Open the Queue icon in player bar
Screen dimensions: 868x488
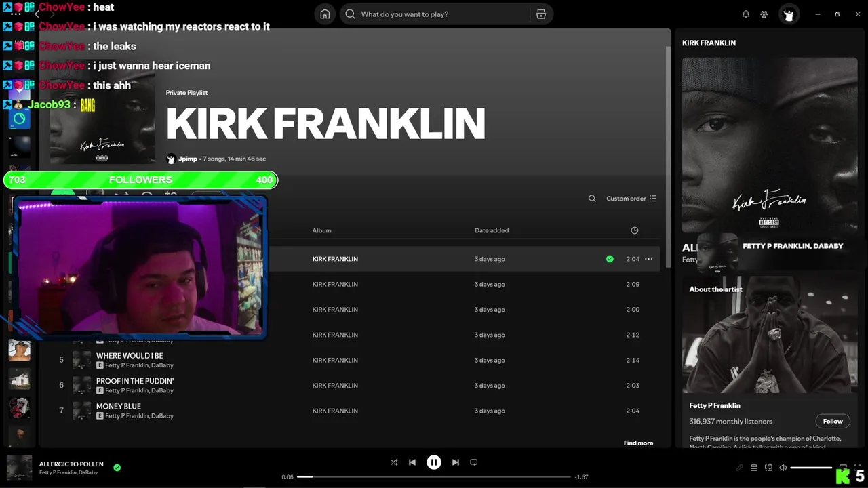[x=754, y=468]
